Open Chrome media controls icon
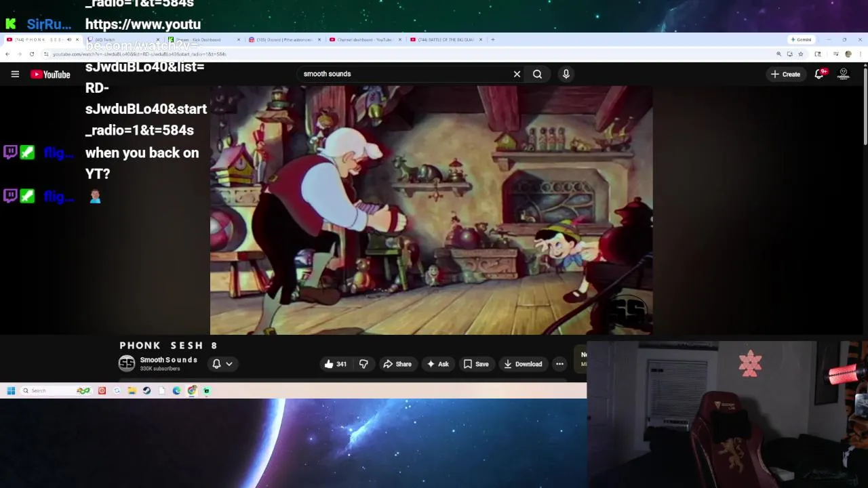The width and height of the screenshot is (868, 488). (836, 54)
